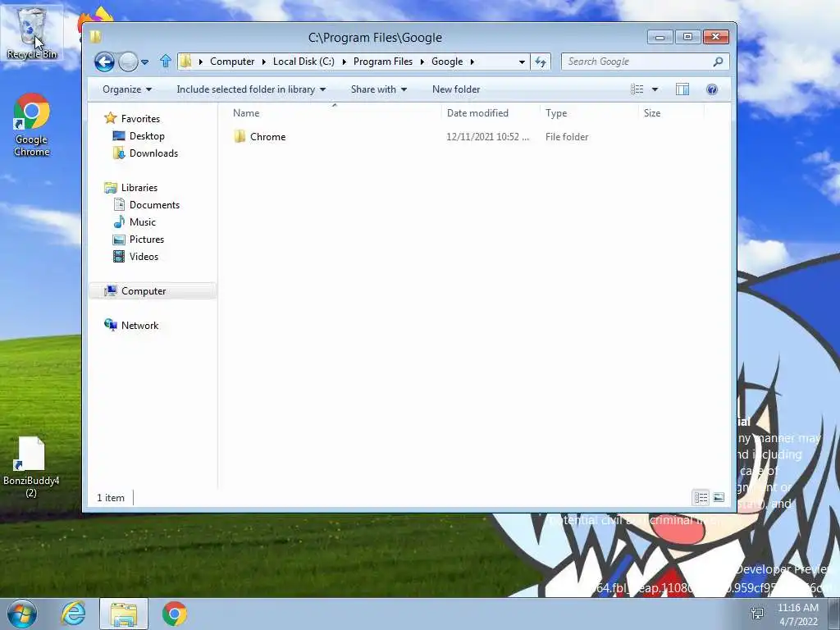Select Computer in navigation pane
Image resolution: width=840 pixels, height=630 pixels.
click(152, 291)
